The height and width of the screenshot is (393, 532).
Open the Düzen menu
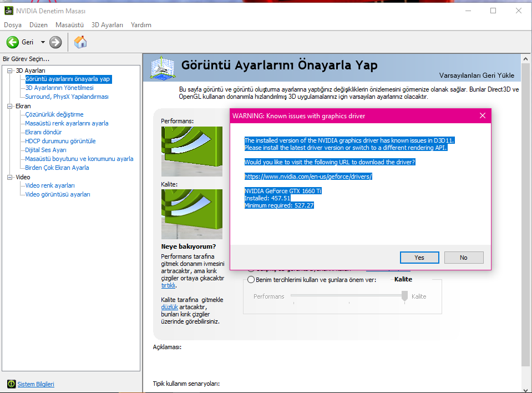(x=38, y=25)
